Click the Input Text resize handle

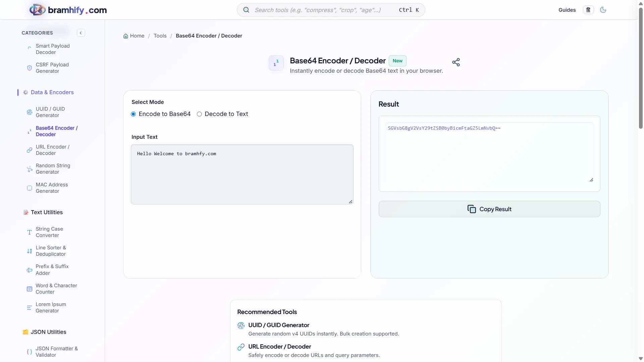(x=351, y=202)
